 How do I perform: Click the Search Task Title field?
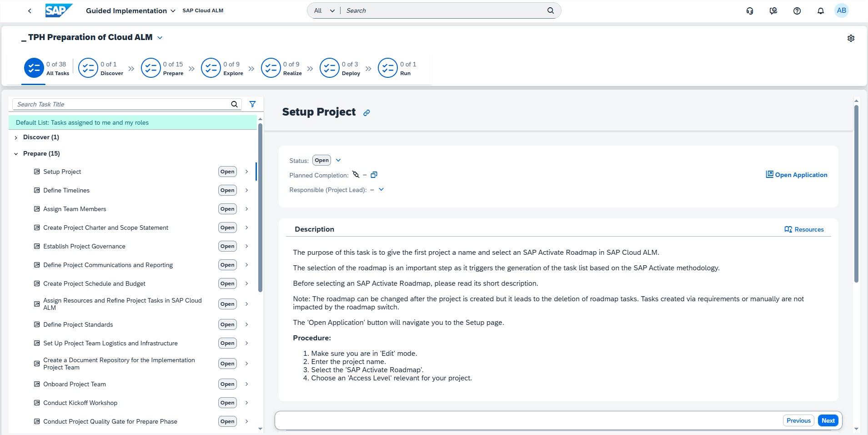[122, 104]
